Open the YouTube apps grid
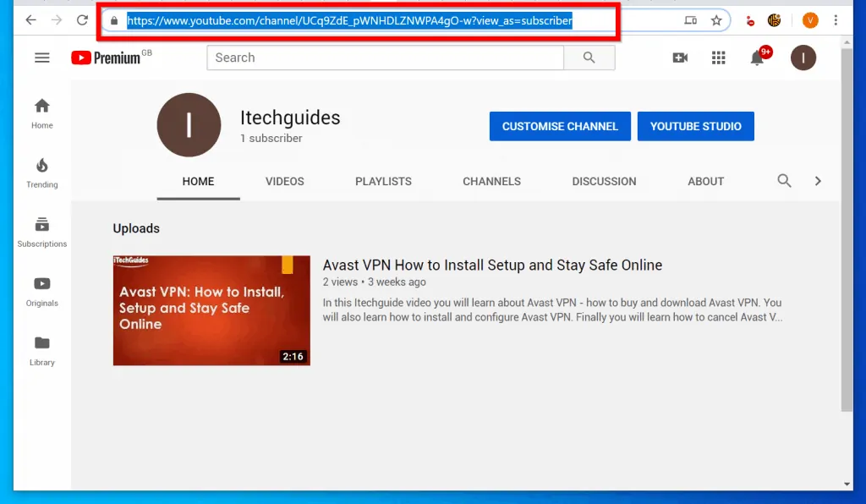The height and width of the screenshot is (504, 866). coord(718,58)
